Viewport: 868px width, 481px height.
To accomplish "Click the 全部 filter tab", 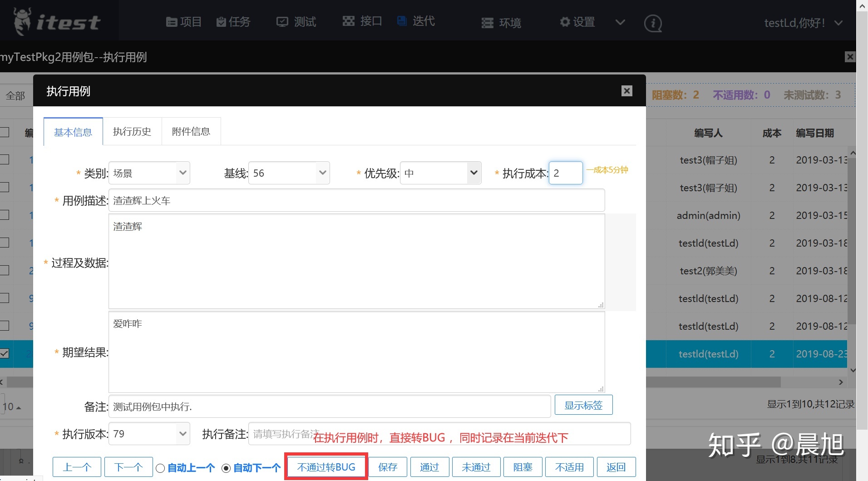I will [x=15, y=95].
